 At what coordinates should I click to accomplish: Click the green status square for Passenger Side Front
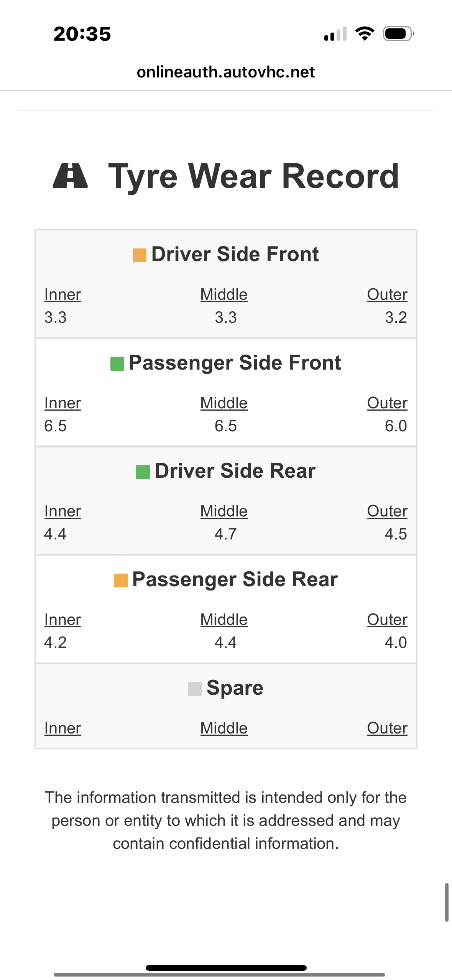[117, 364]
